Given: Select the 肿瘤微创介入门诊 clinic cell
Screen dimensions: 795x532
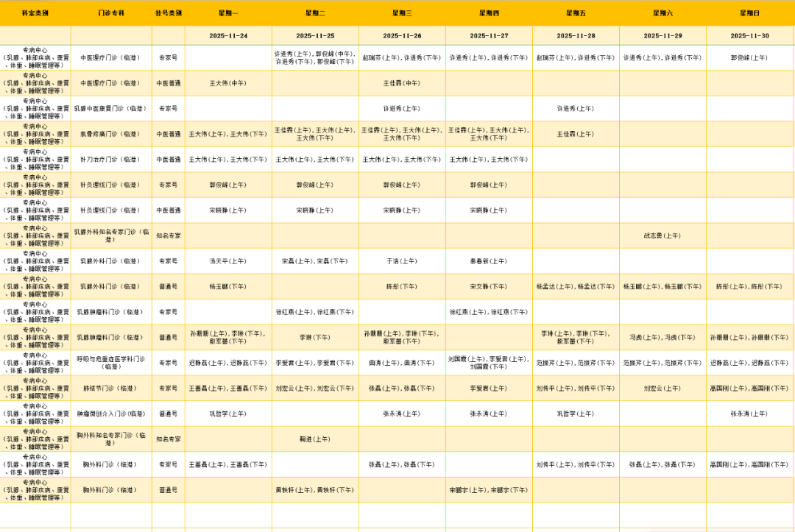Looking at the screenshot, I should tap(111, 414).
